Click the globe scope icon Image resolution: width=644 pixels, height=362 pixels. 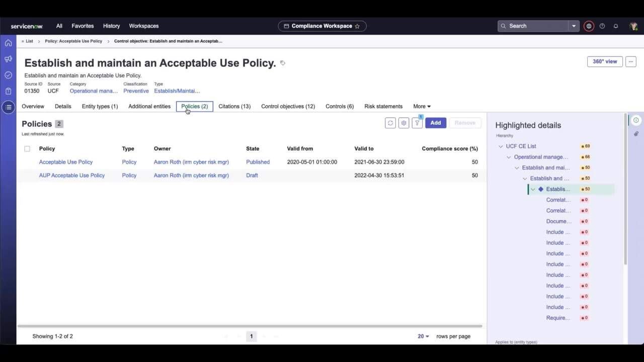(589, 26)
